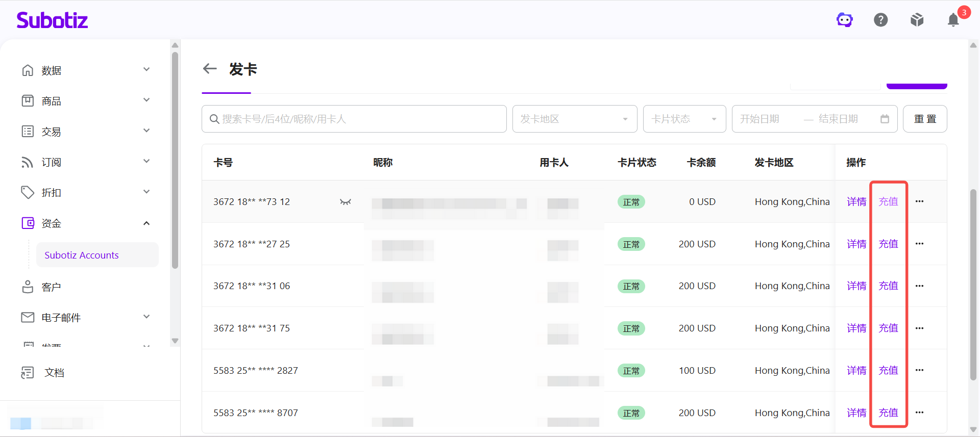Open 详情 for card ending 73 12

point(856,201)
